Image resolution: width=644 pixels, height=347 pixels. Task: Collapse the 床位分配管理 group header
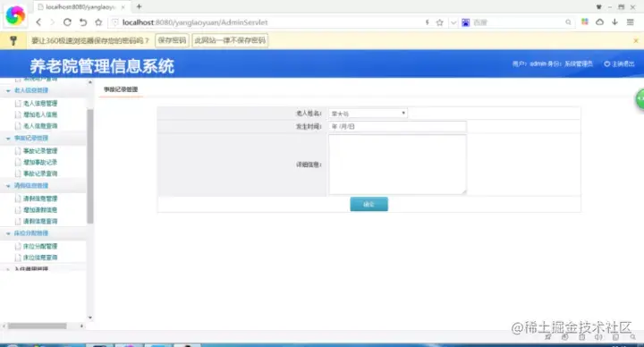(30, 233)
